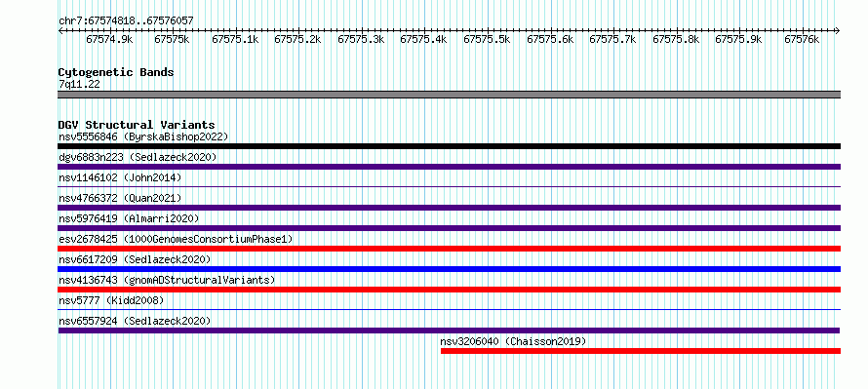Click the DGV Structural Variants track title
Viewport: 868px width, 389px height.
point(137,125)
